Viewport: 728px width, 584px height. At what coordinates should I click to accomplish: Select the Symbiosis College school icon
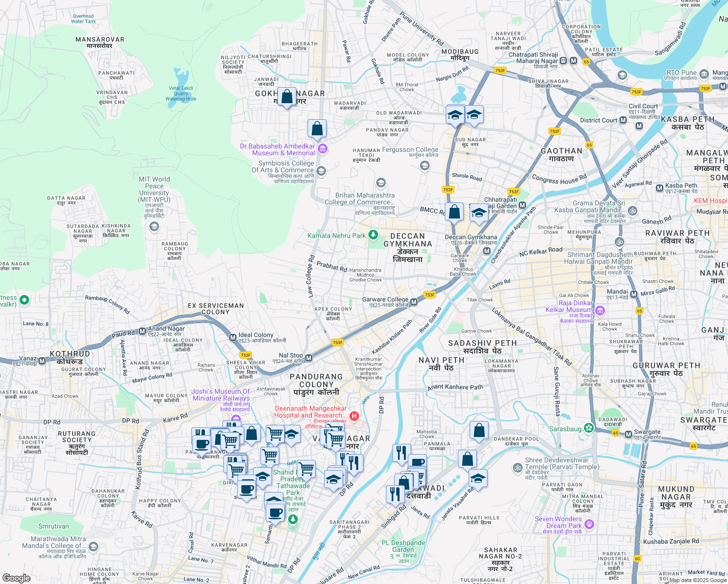pyautogui.click(x=321, y=170)
